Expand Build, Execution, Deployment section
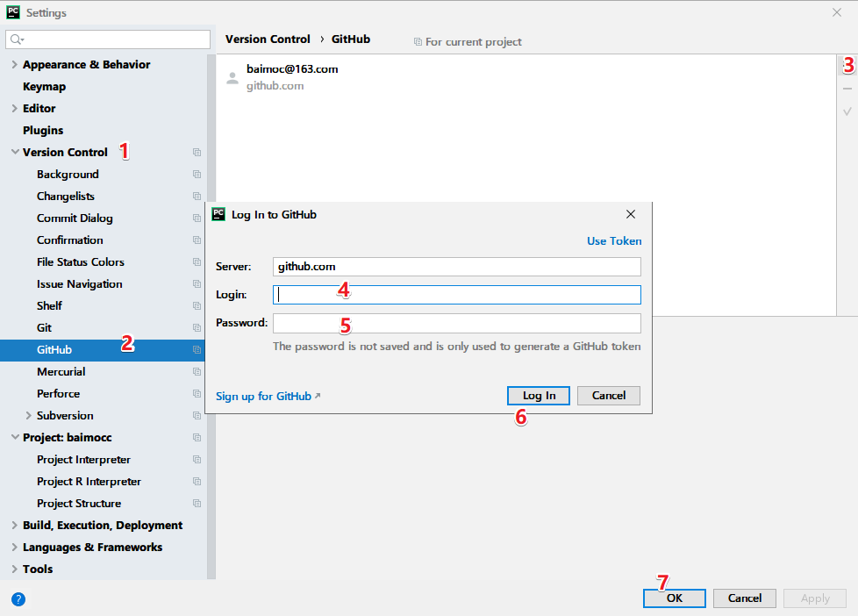Viewport: 858px width, 616px height. point(14,525)
